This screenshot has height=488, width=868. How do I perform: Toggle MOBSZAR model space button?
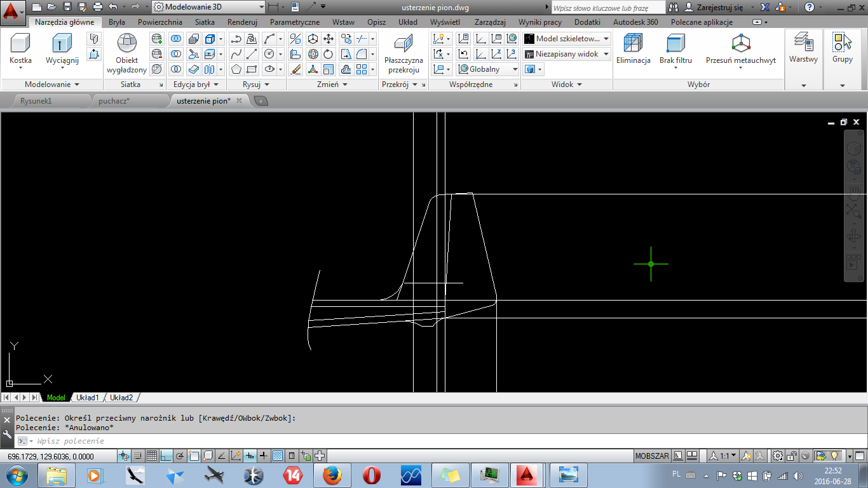pyautogui.click(x=652, y=456)
